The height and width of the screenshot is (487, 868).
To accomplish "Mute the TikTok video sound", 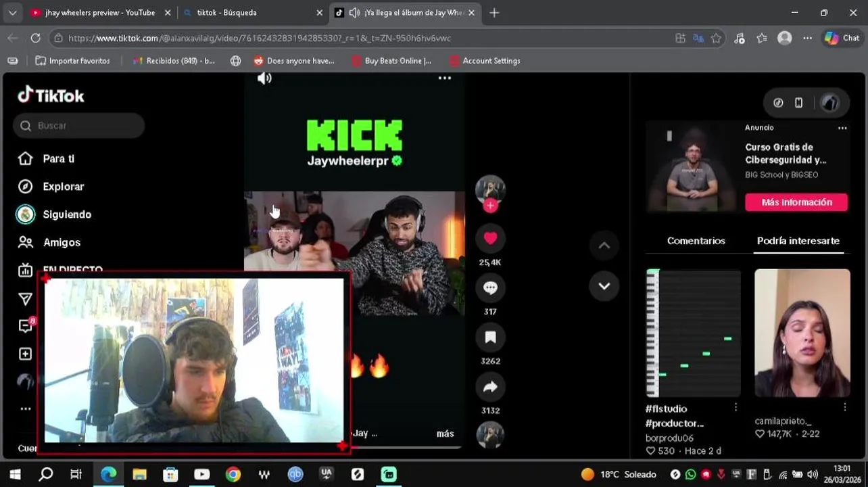I will 264,78.
